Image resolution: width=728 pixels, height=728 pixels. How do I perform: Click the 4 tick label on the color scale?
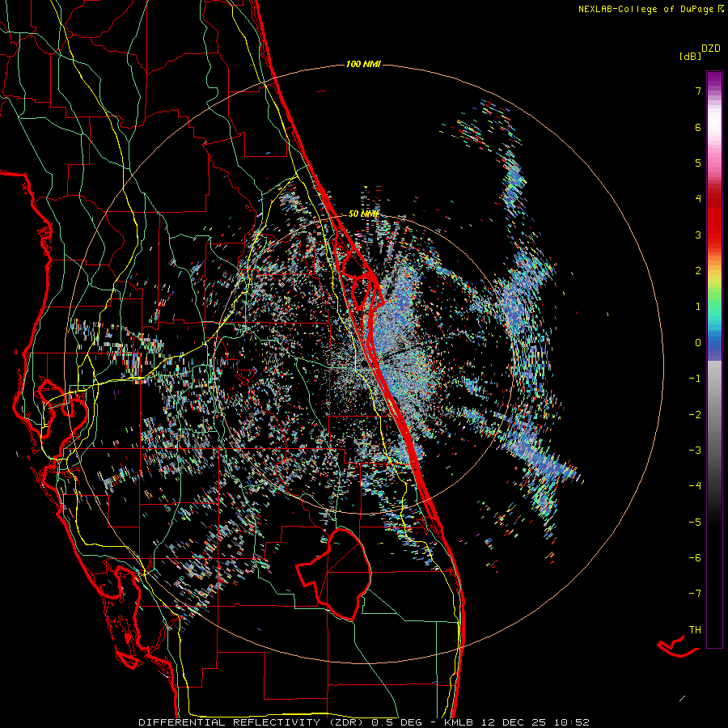click(x=698, y=199)
